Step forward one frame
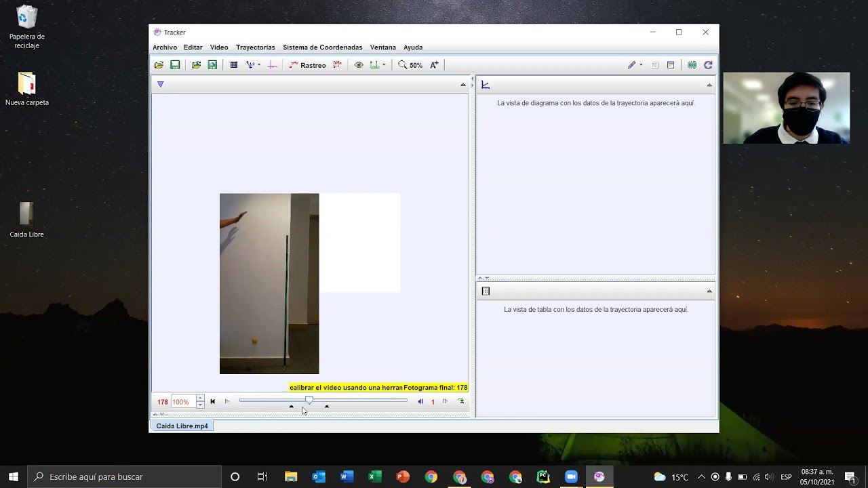 point(445,401)
